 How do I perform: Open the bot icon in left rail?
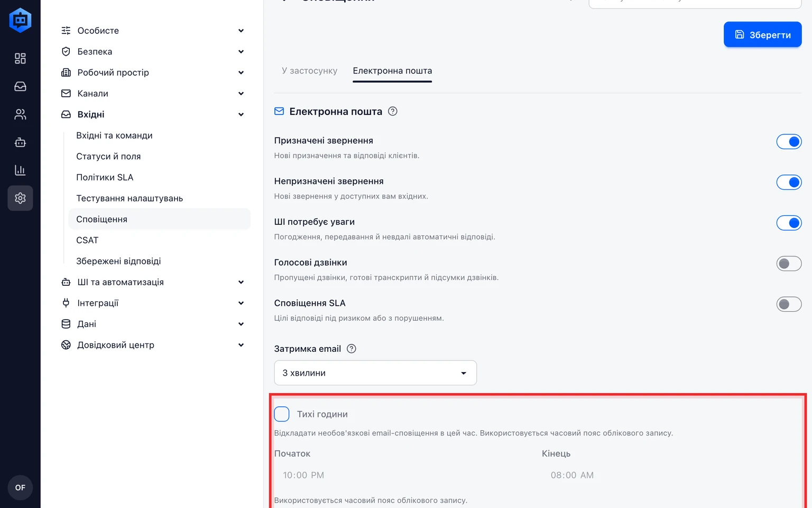pyautogui.click(x=20, y=142)
